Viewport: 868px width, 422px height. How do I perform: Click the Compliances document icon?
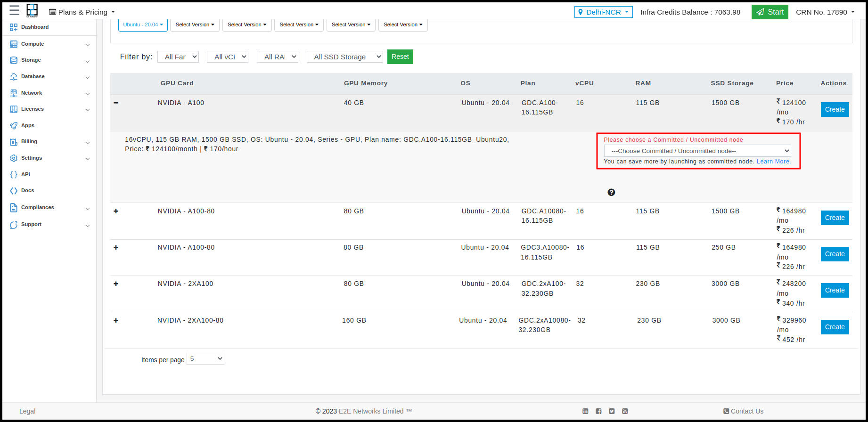click(14, 208)
